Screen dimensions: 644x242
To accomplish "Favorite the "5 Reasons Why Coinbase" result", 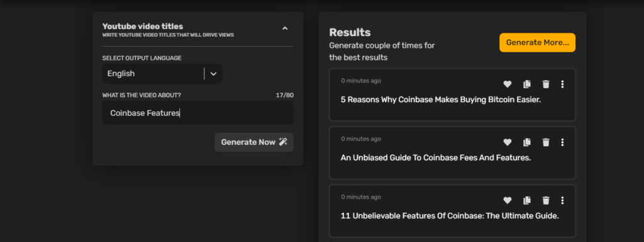I will click(x=508, y=84).
